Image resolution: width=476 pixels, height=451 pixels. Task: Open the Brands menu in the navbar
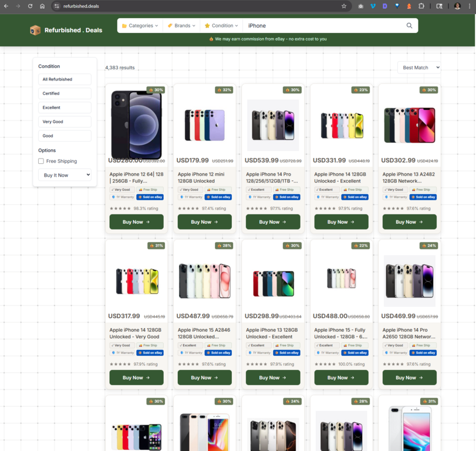click(180, 25)
